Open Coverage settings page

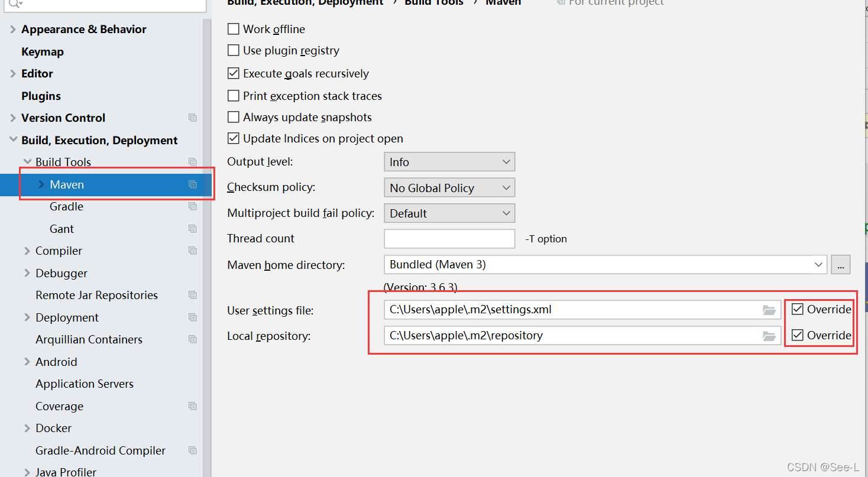[59, 406]
